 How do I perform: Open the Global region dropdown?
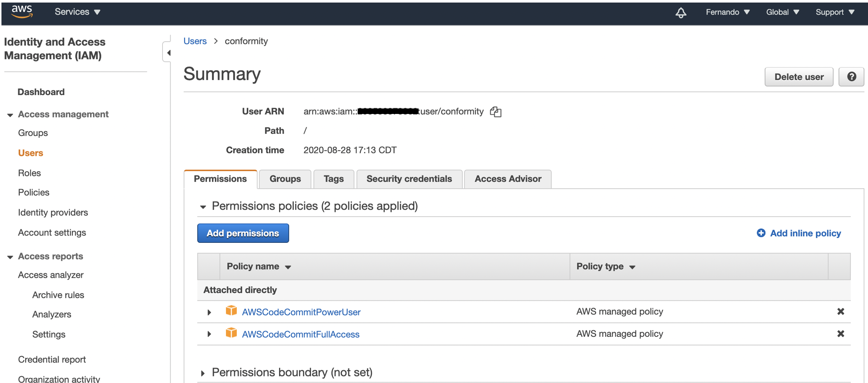coord(782,12)
